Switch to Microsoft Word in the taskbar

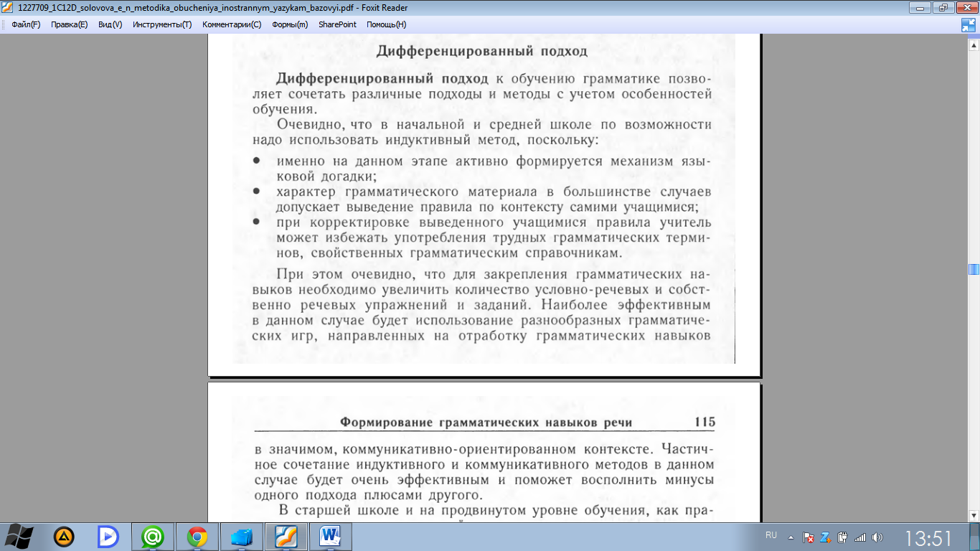coord(331,536)
